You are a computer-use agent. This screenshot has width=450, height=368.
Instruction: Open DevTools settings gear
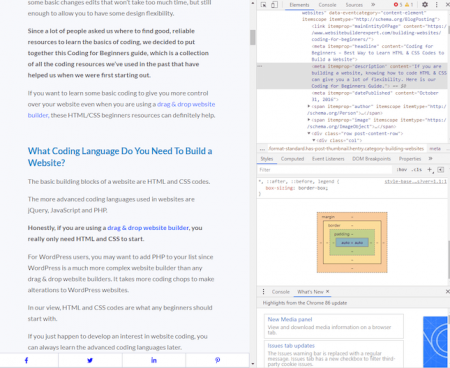click(x=425, y=5)
